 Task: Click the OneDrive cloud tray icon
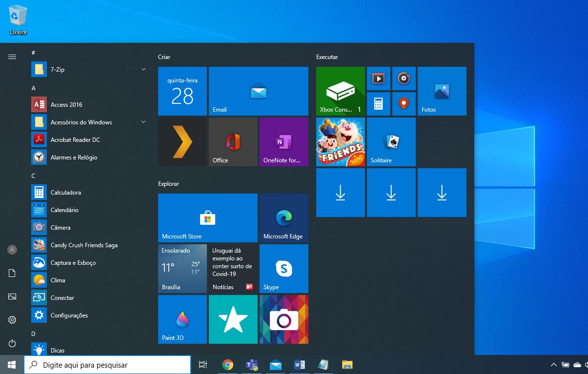[x=577, y=365]
